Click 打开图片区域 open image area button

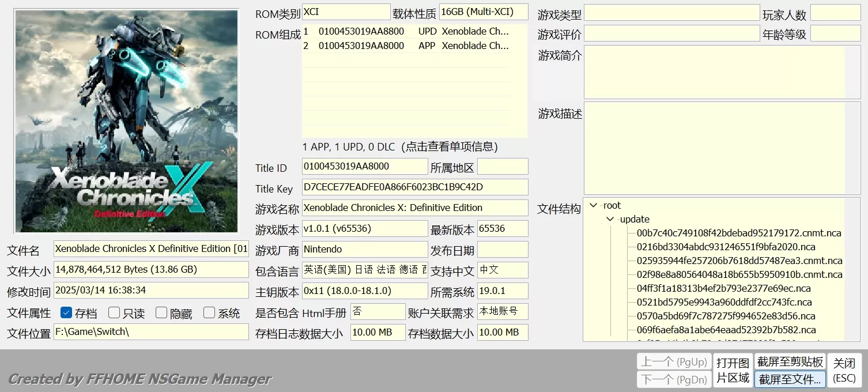pos(733,370)
